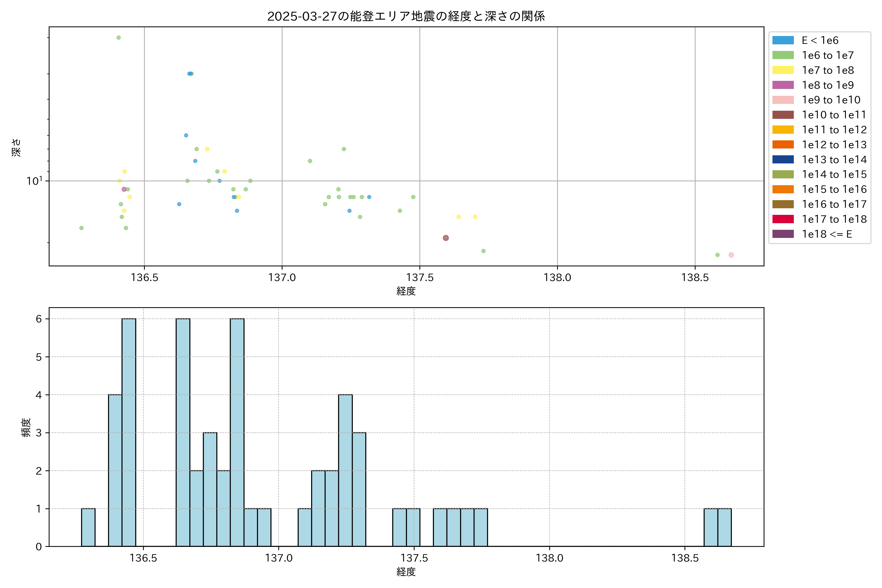This screenshot has height=588, width=882.
Task: Click the brown scatter point near longitude 137.6
Action: (x=445, y=238)
